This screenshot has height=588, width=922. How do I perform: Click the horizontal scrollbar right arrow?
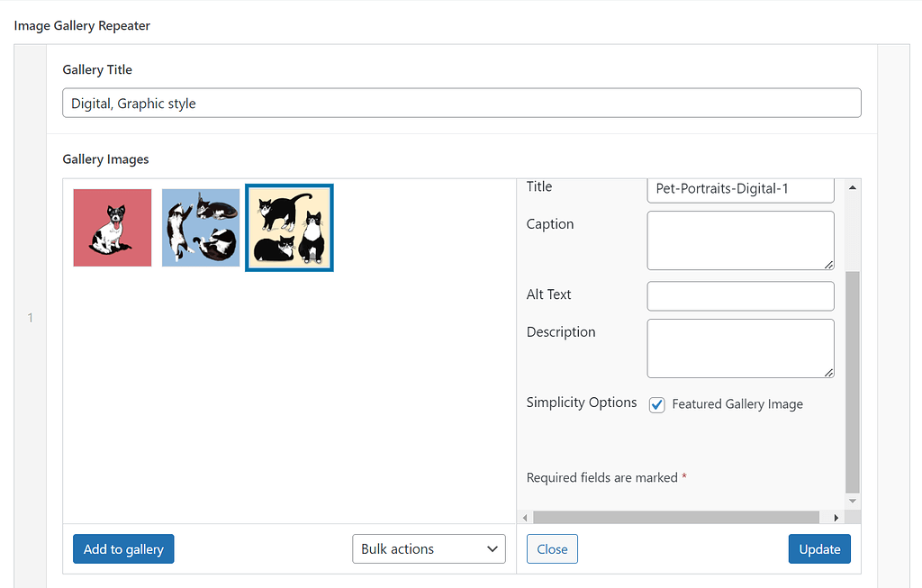[836, 518]
